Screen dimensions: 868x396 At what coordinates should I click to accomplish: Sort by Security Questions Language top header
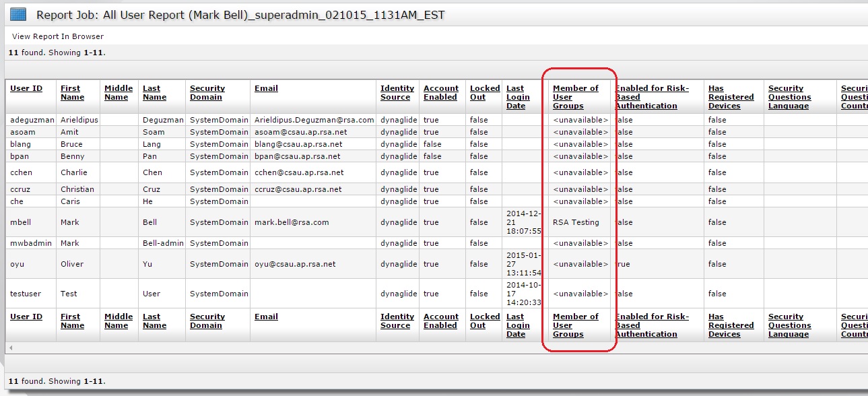[790, 97]
